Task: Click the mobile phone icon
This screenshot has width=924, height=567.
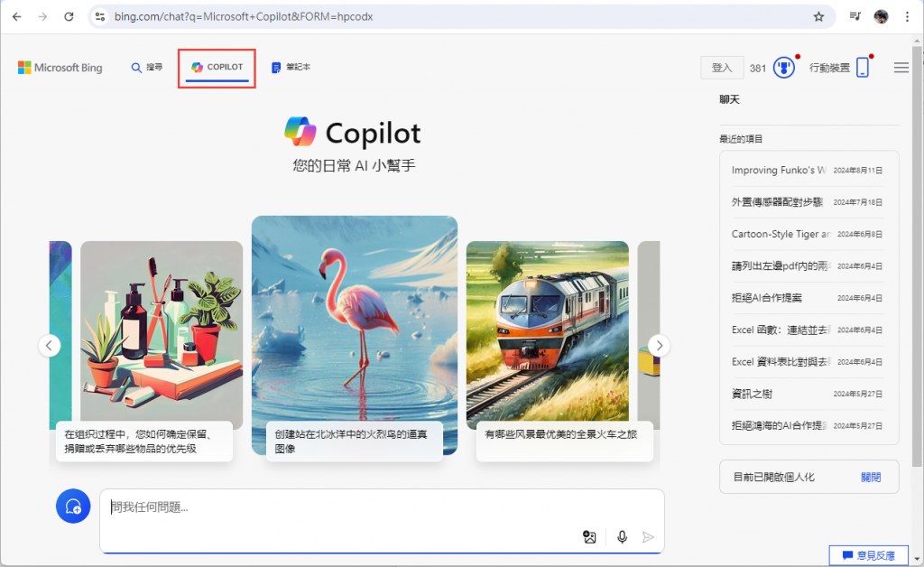Action: (x=863, y=67)
